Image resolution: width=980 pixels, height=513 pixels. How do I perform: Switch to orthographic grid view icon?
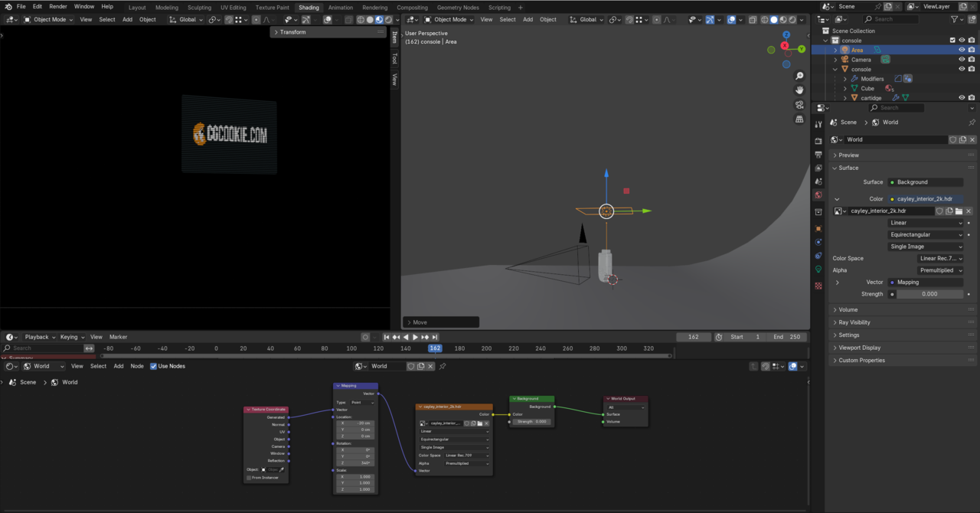(x=799, y=119)
